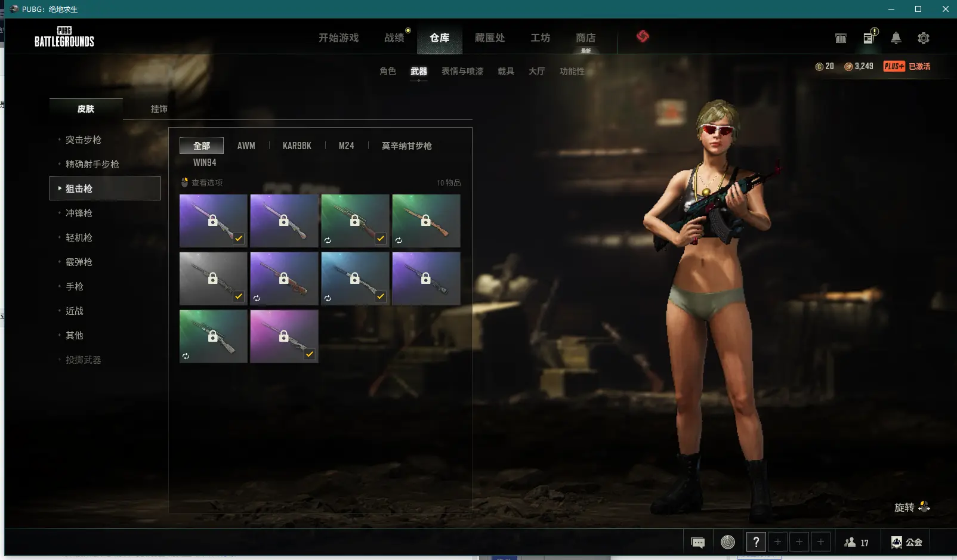Select 狙击枪 sniper category

click(x=104, y=188)
